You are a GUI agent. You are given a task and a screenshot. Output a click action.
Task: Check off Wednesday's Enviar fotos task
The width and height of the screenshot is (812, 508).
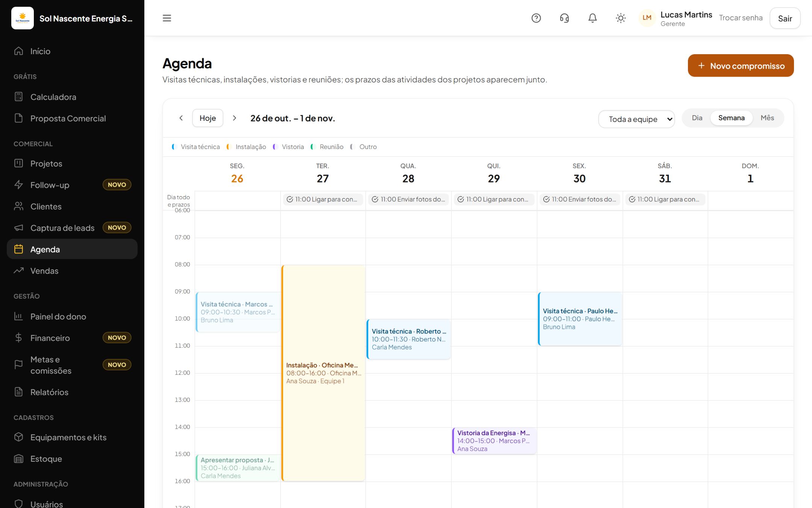(x=375, y=199)
